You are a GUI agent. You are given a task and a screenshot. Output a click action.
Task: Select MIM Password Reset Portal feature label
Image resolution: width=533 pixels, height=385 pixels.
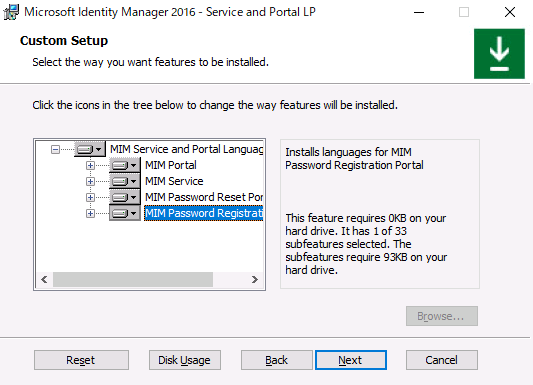[204, 197]
